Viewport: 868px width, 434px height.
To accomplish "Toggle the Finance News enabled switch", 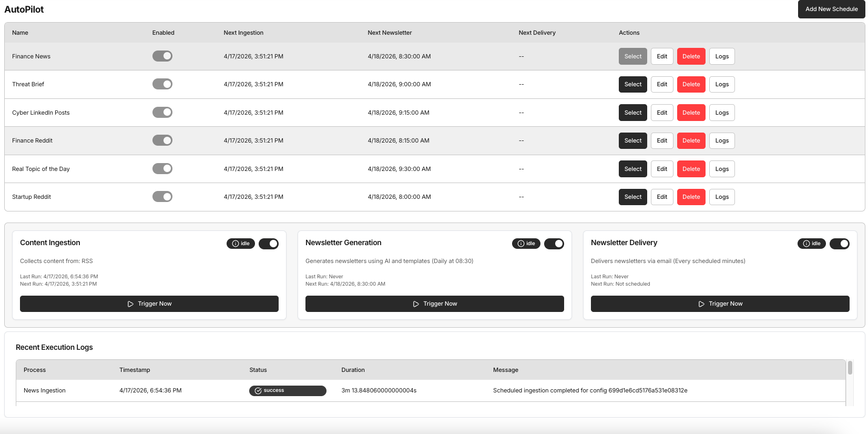I will (x=162, y=56).
